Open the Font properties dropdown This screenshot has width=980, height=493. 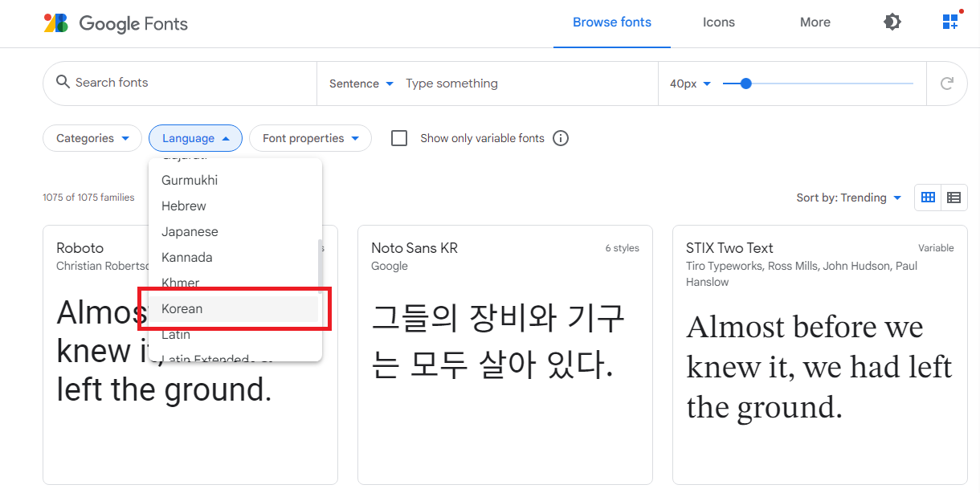click(310, 138)
